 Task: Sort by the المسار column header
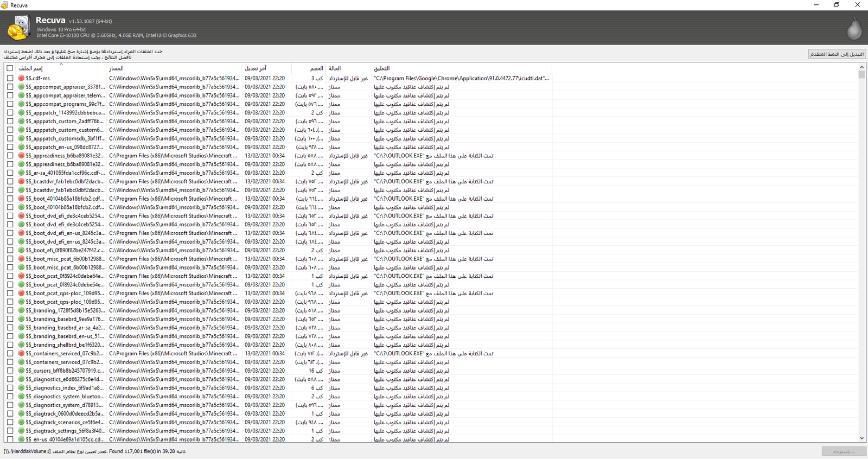click(x=174, y=68)
